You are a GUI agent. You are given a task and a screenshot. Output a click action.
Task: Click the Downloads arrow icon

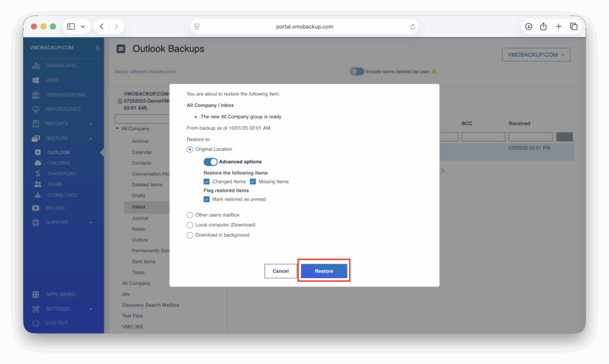tap(38, 195)
